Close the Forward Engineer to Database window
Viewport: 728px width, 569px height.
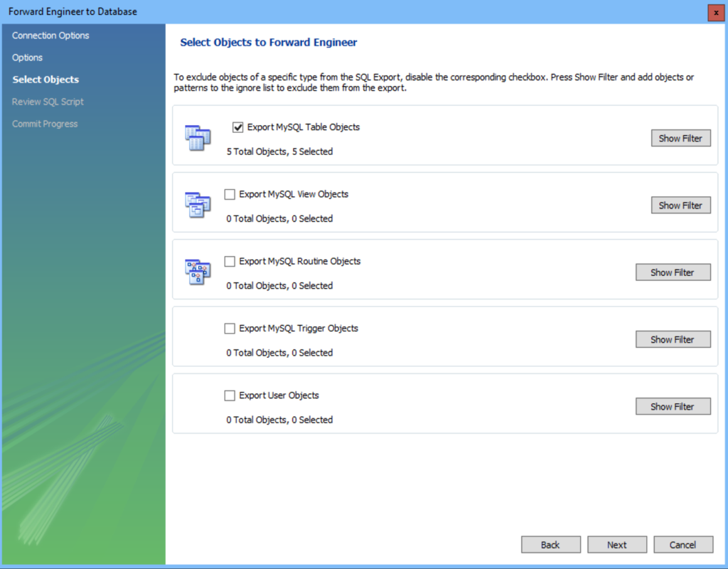[x=715, y=13]
